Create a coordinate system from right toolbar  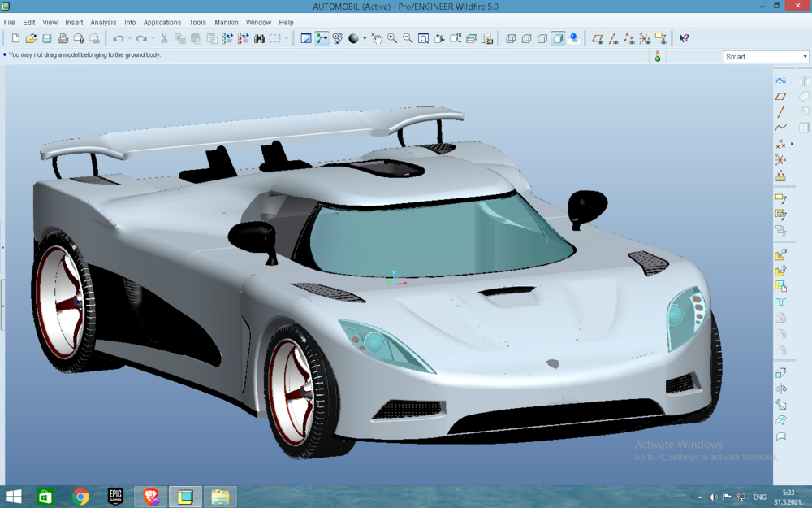tap(780, 159)
